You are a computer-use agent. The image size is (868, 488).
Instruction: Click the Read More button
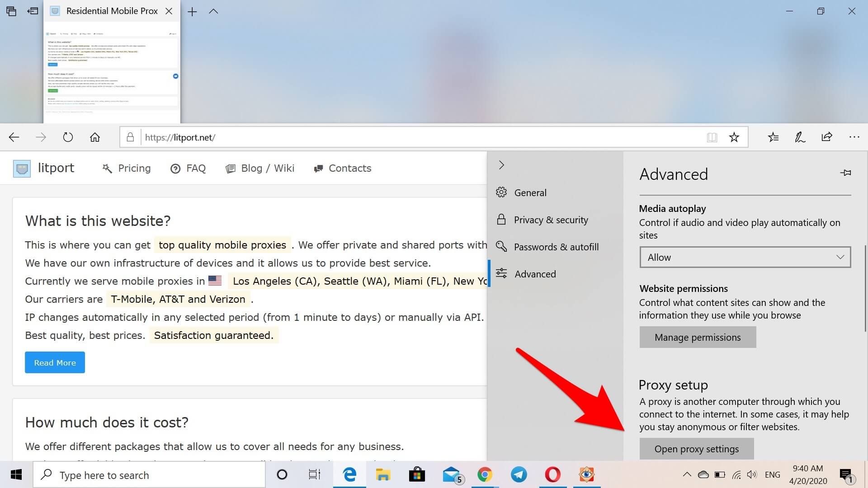tap(55, 362)
